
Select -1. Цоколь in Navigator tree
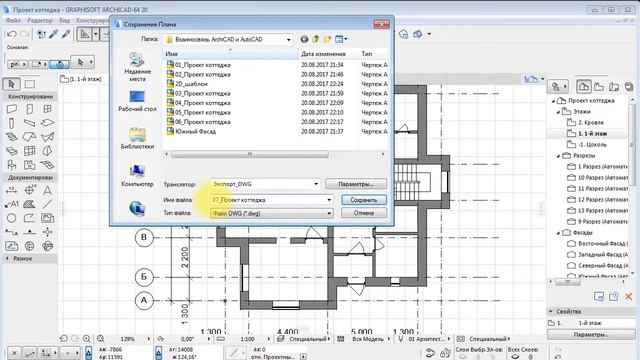587,145
